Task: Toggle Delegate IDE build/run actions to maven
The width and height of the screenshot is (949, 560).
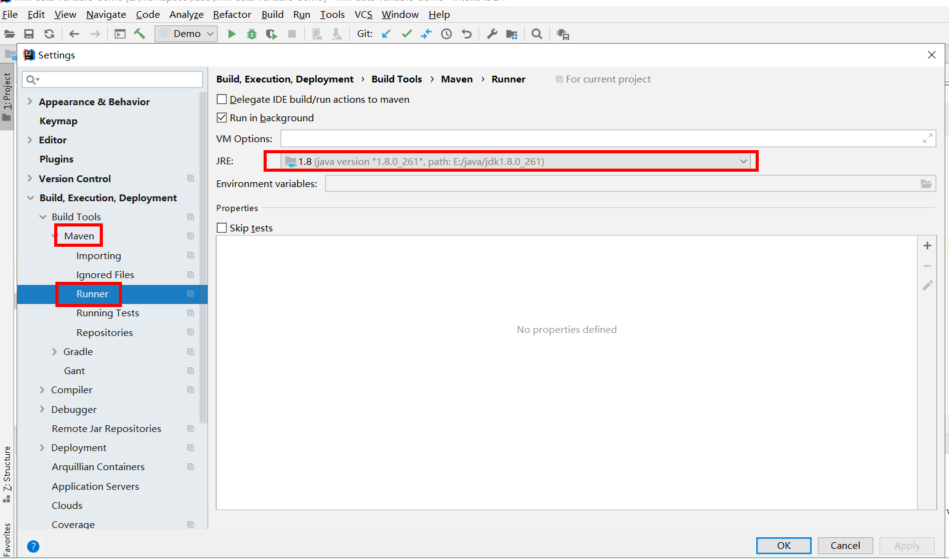Action: (x=222, y=99)
